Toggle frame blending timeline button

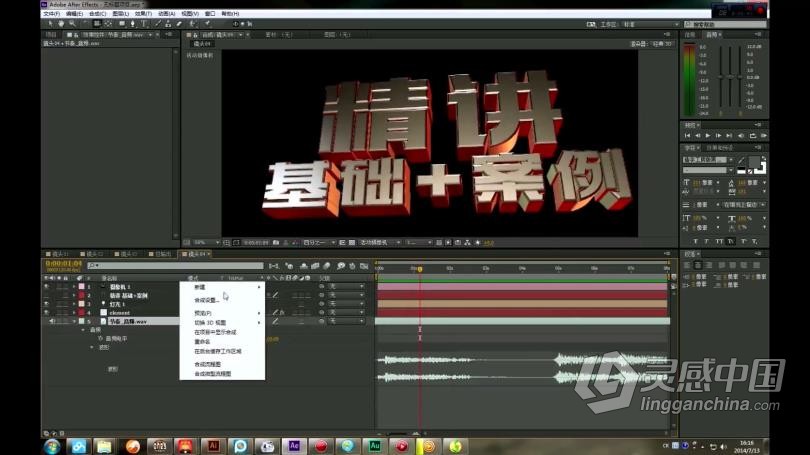[315, 266]
